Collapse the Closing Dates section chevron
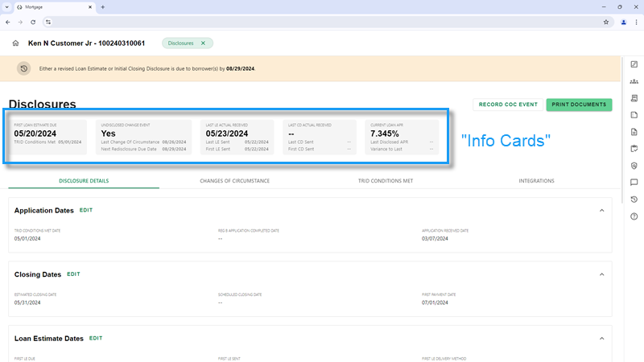 click(601, 274)
